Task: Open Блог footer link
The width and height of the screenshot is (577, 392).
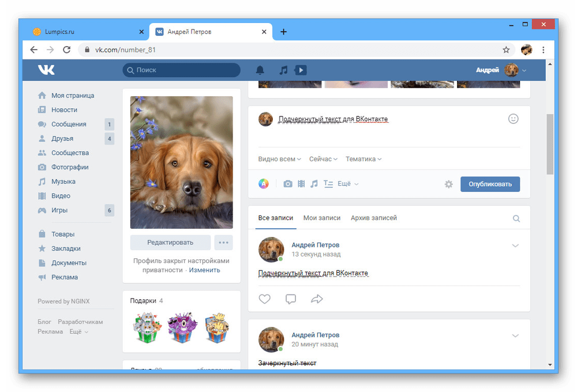Action: tap(44, 322)
